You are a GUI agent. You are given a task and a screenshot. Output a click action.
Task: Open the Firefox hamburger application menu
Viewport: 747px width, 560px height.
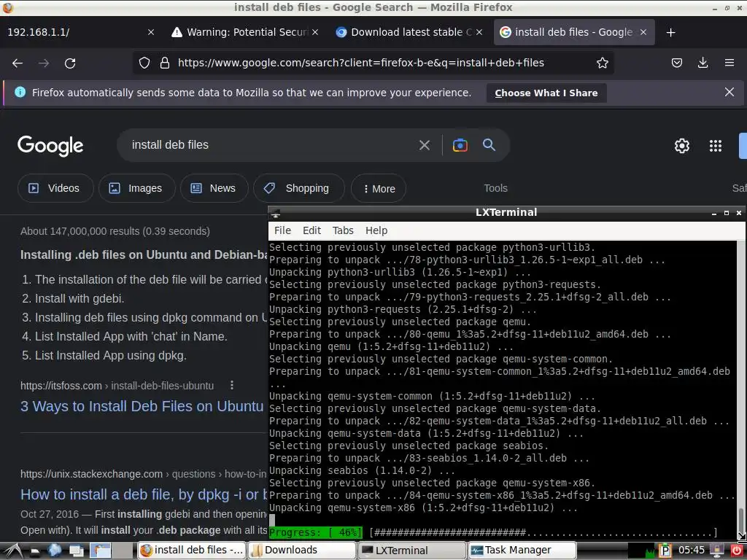coord(729,63)
